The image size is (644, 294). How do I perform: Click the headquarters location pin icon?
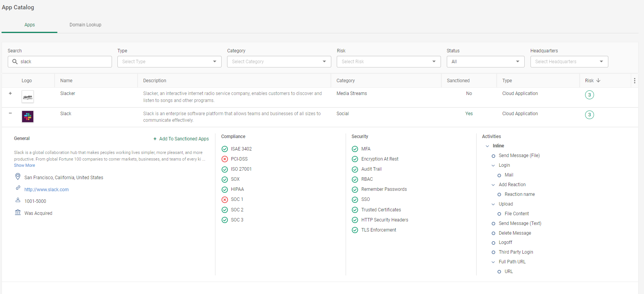[18, 177]
